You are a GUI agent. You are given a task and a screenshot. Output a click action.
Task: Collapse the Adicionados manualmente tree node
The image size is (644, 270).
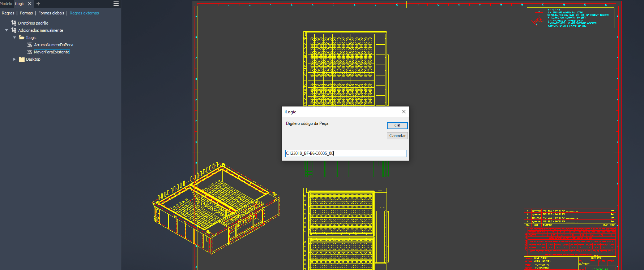point(7,30)
